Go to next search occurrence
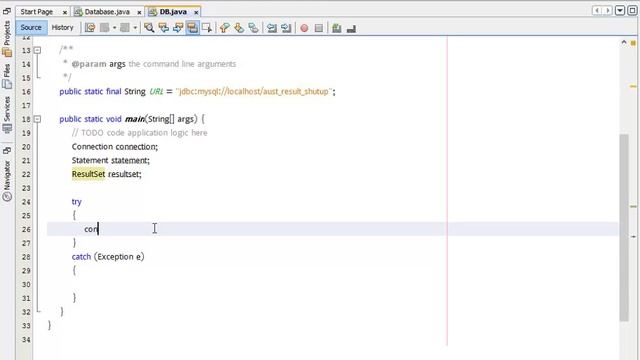The height and width of the screenshot is (360, 640). [x=178, y=28]
